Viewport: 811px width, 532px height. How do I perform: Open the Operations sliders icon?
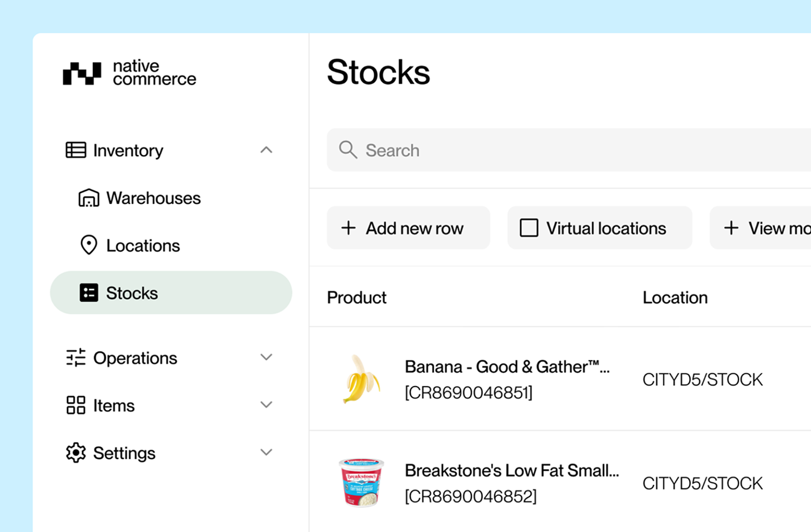tap(74, 358)
